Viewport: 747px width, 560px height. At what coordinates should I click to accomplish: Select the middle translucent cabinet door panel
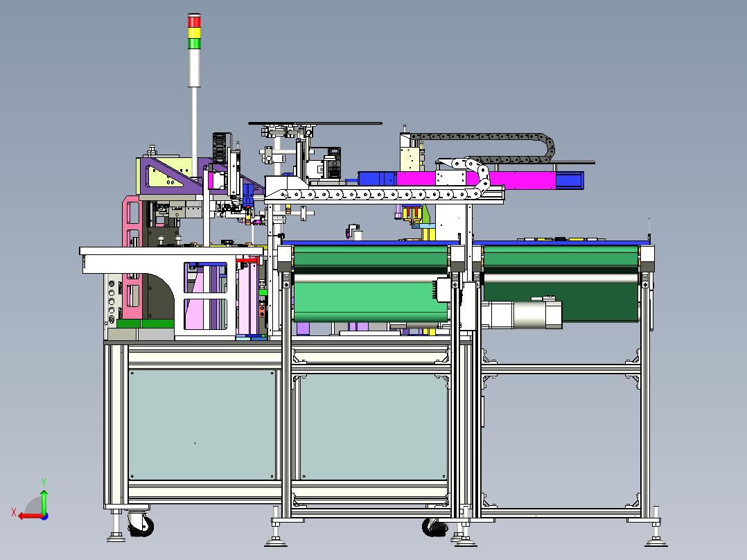coord(374,426)
